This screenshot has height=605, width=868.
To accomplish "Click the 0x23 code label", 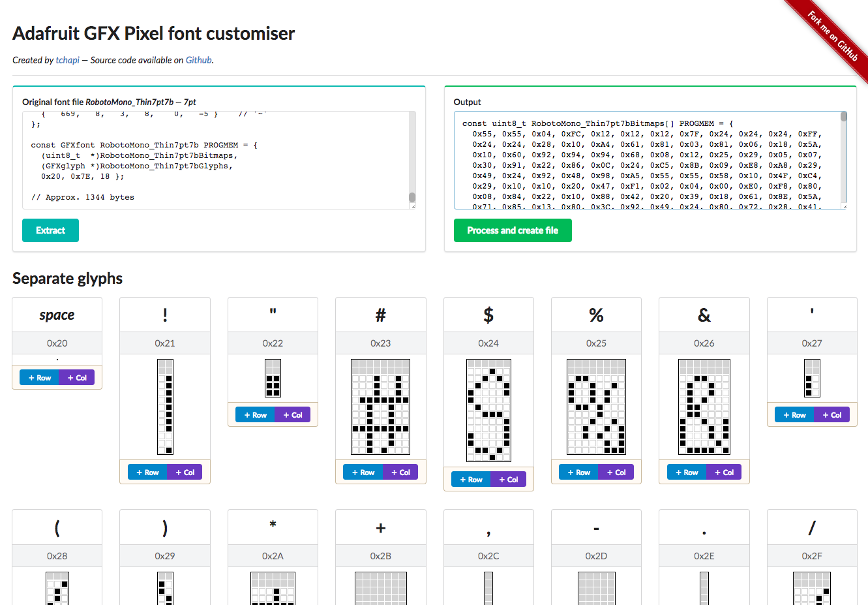I will point(381,343).
